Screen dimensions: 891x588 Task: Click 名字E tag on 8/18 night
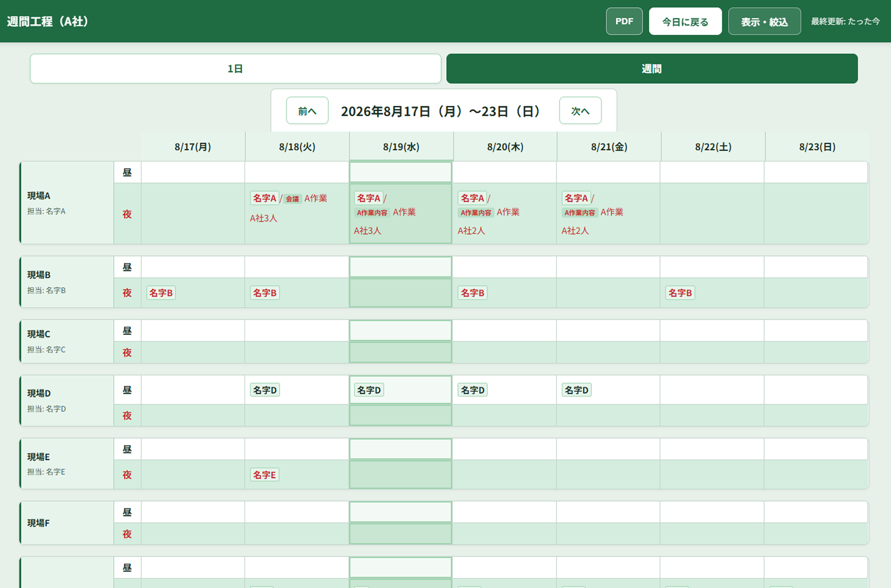[264, 475]
